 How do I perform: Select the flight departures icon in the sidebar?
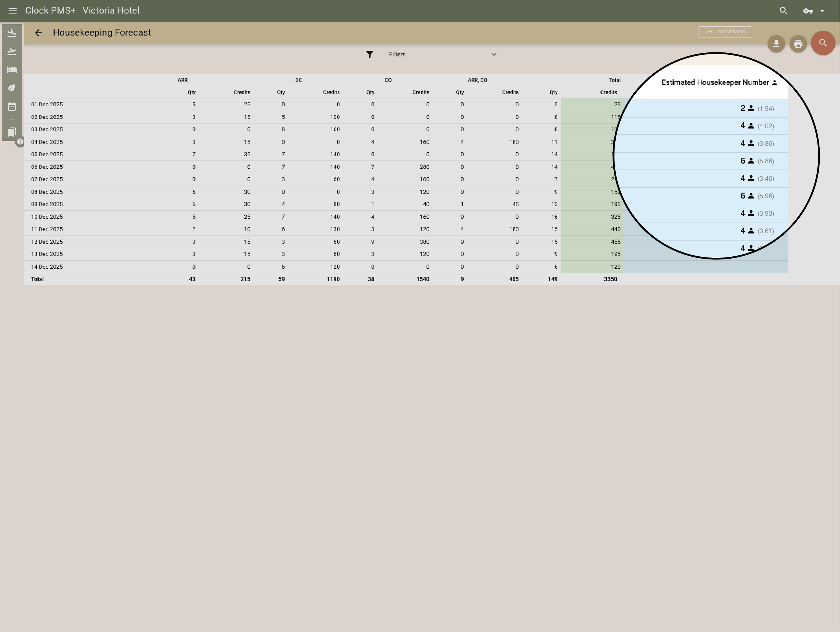pyautogui.click(x=12, y=51)
